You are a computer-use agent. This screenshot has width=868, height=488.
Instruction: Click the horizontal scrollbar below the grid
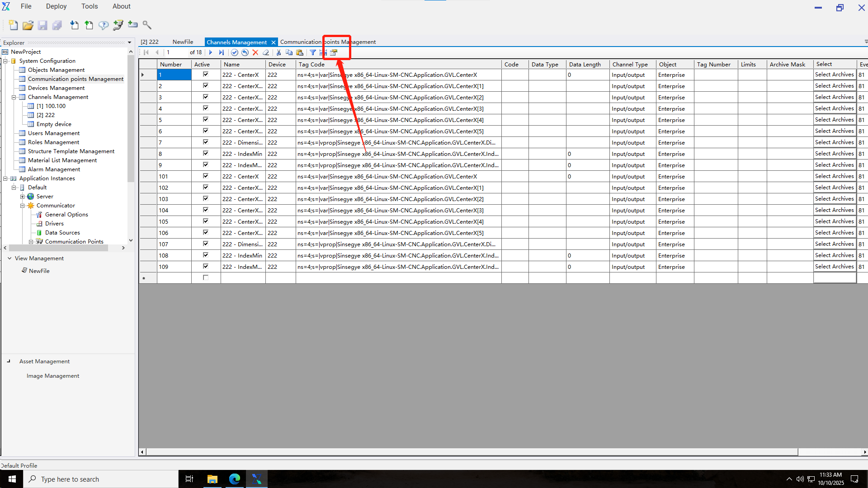pyautogui.click(x=470, y=452)
